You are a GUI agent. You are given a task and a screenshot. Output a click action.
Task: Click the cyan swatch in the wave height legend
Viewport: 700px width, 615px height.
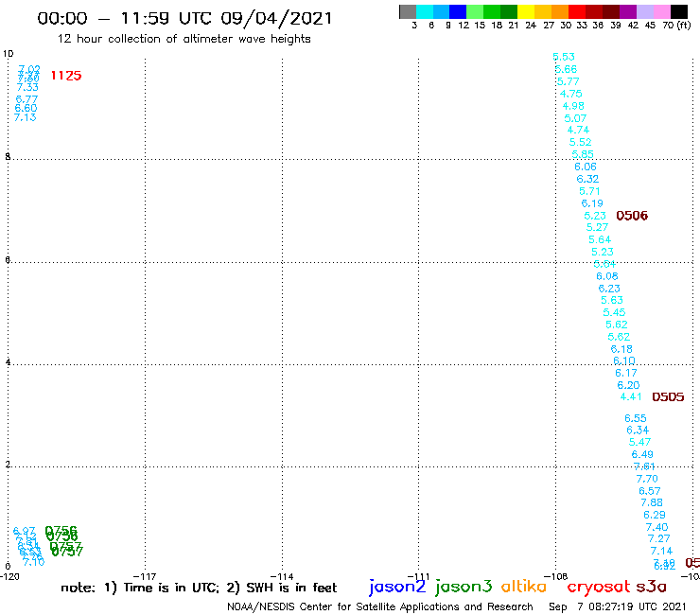425,11
